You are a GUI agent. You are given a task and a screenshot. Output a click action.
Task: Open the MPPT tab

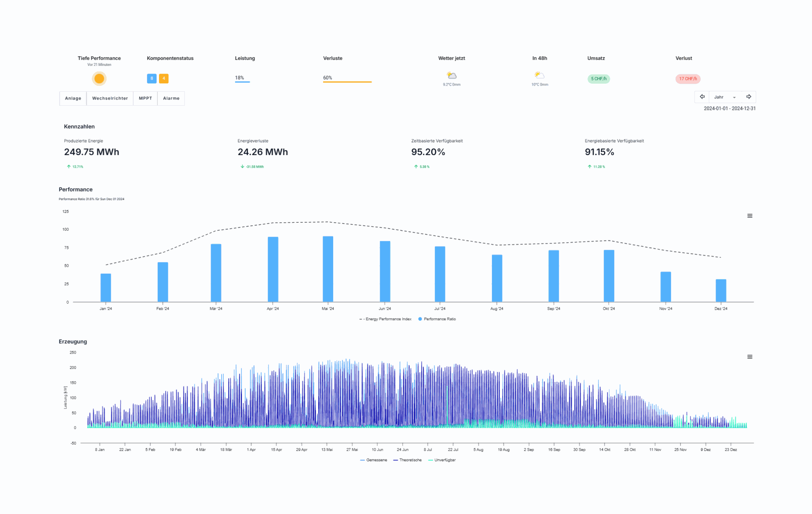[x=145, y=98]
